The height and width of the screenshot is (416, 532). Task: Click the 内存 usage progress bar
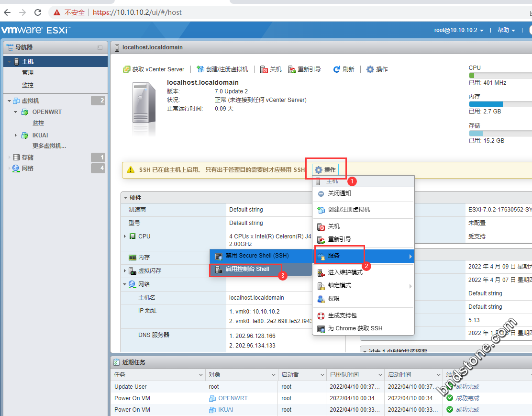(500, 104)
